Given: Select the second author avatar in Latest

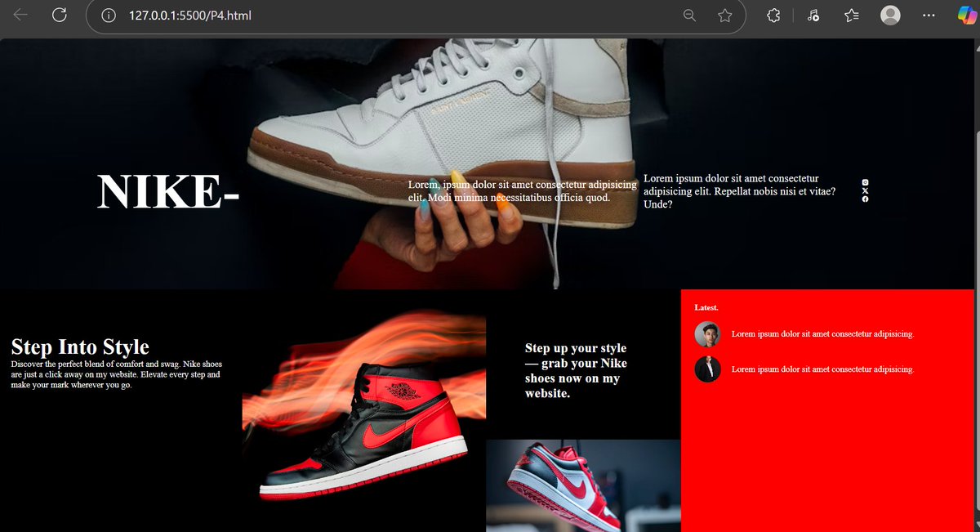Looking at the screenshot, I should coord(707,369).
